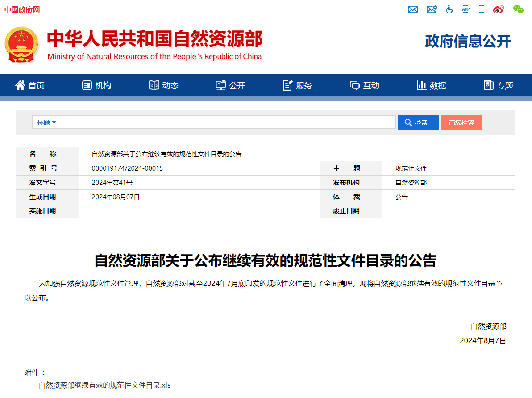Click the accessibility wheelchair icon
Viewport: 532px width, 398px height.
(449, 9)
